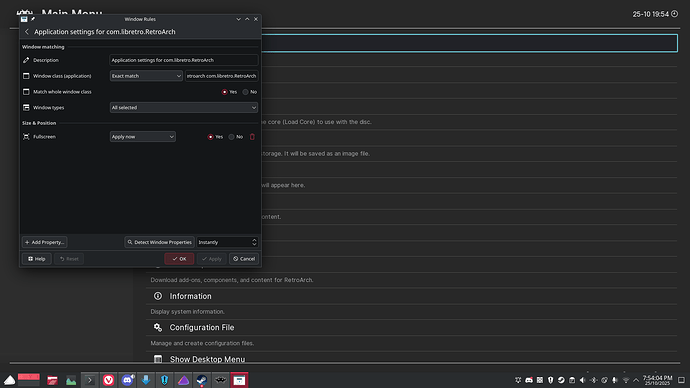
Task: Click Detect Window Properties button
Action: [159, 242]
